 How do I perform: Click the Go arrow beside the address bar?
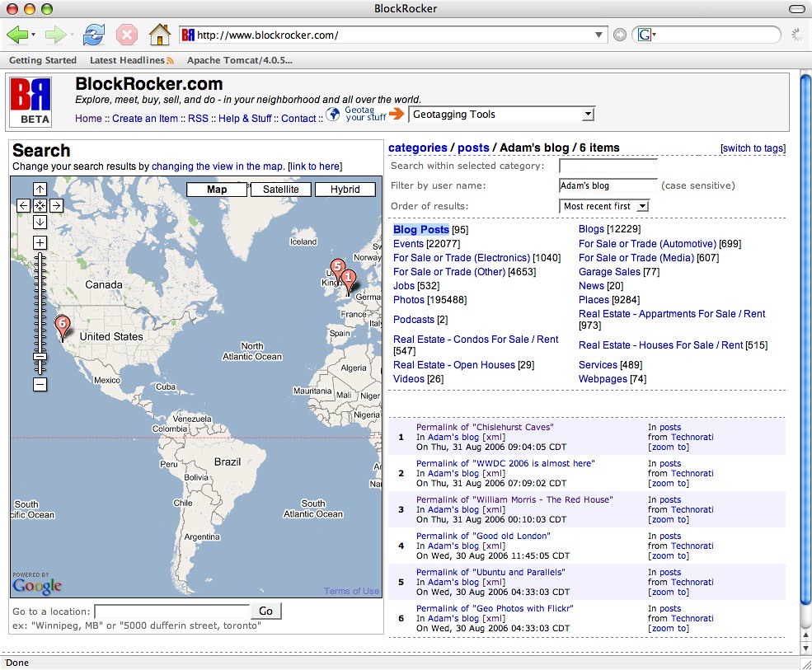tap(619, 35)
